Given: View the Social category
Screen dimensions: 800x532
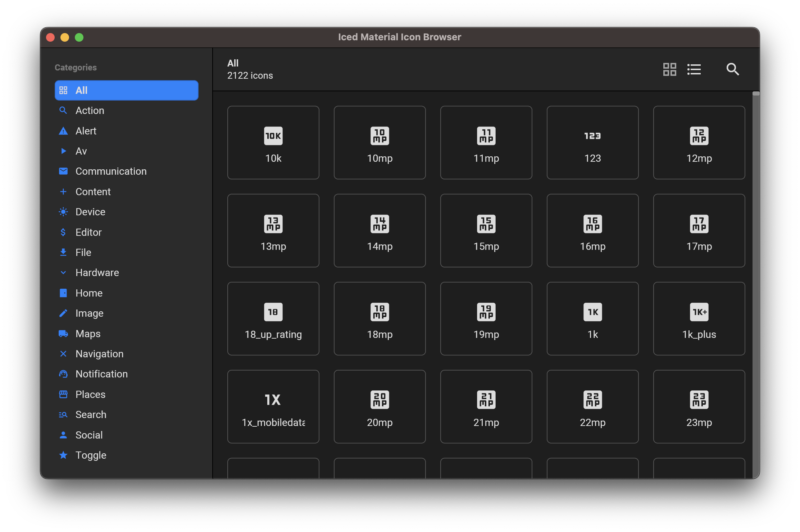Looking at the screenshot, I should click(127, 435).
